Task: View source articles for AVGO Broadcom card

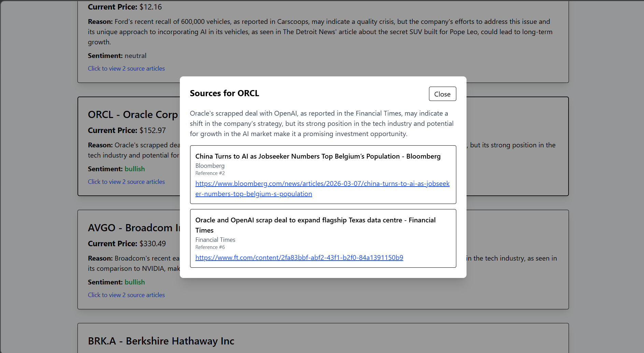Action: pos(126,295)
